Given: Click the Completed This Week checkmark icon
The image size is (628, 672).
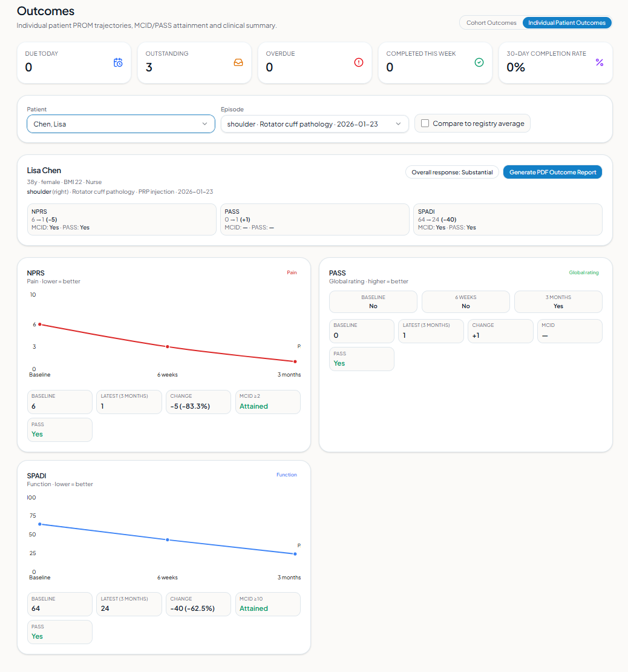Looking at the screenshot, I should [479, 62].
